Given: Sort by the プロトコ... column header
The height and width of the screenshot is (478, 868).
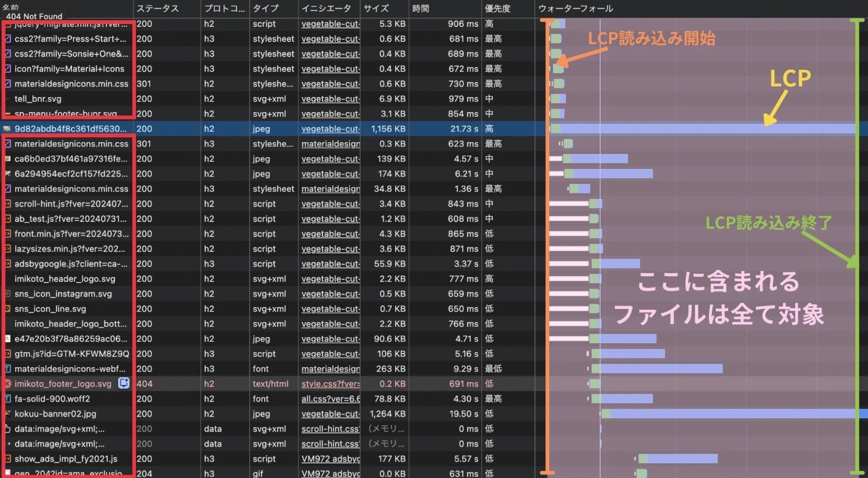Looking at the screenshot, I should (225, 9).
